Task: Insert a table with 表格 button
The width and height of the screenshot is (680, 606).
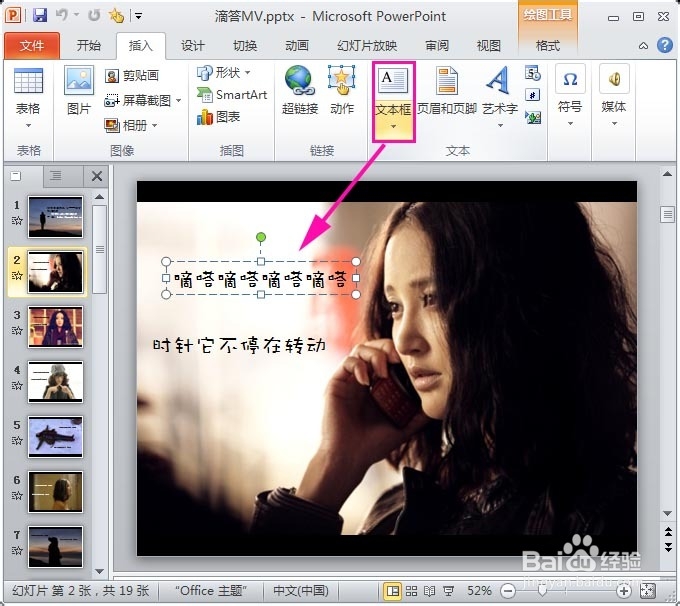Action: [28, 98]
